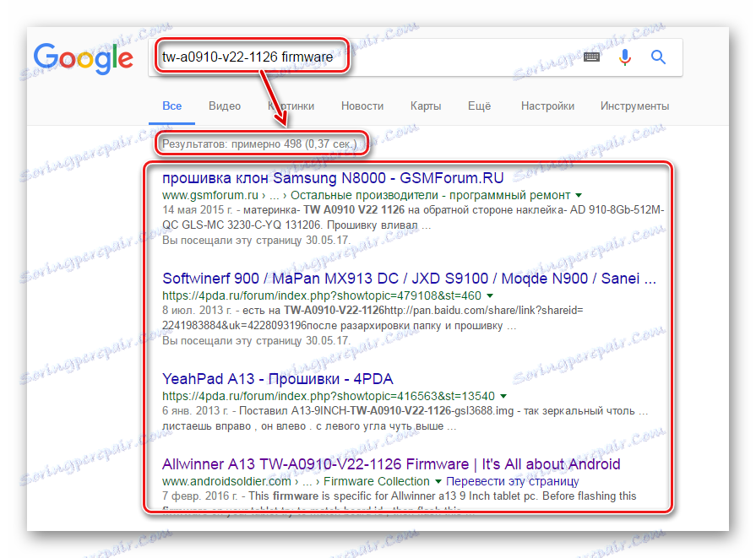Image resolution: width=756 pixels, height=558 pixels.
Task: Click the results count text 498
Action: pos(259,144)
